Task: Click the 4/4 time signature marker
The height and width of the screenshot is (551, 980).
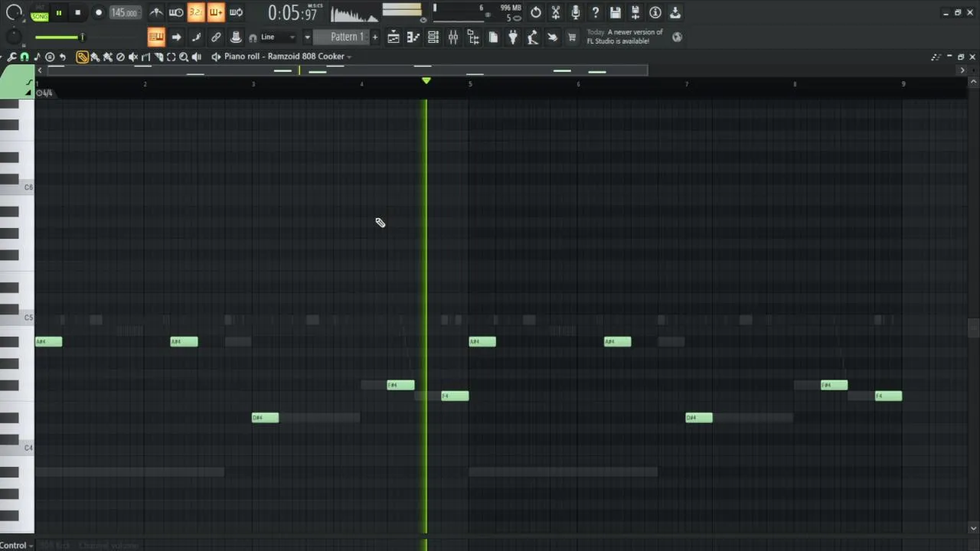Action: 45,93
